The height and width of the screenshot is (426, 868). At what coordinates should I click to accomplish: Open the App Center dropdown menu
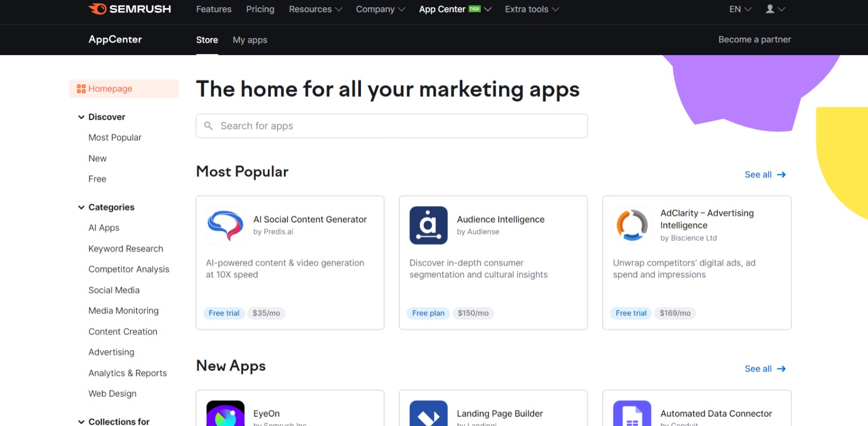[455, 9]
